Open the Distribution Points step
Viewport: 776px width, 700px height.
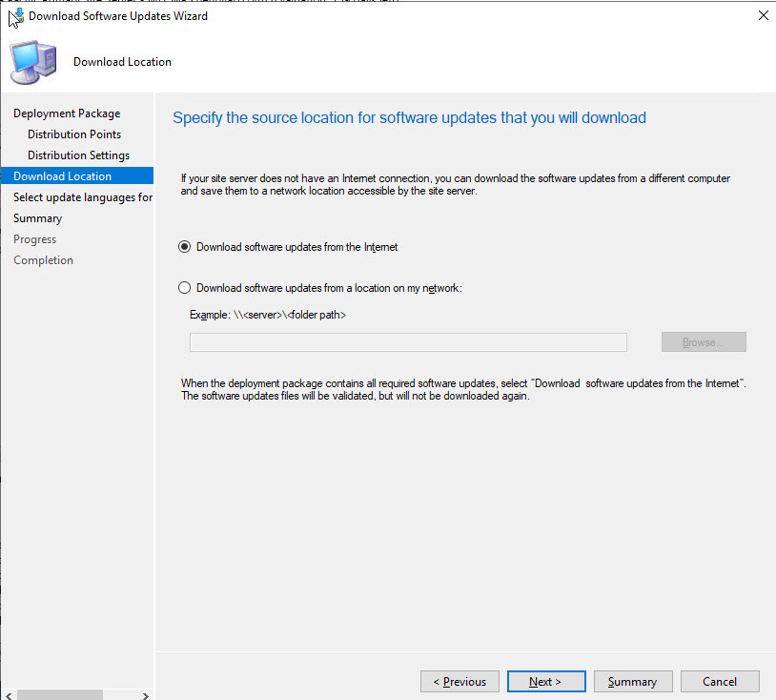74,134
